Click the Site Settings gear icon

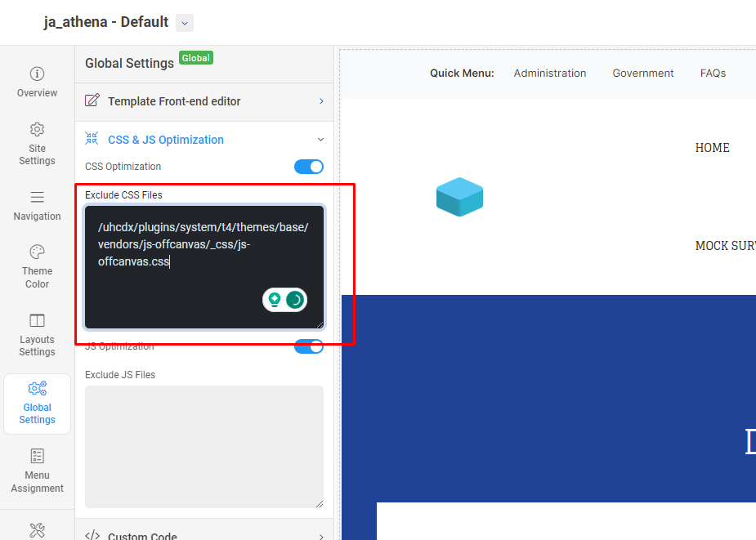click(x=37, y=129)
